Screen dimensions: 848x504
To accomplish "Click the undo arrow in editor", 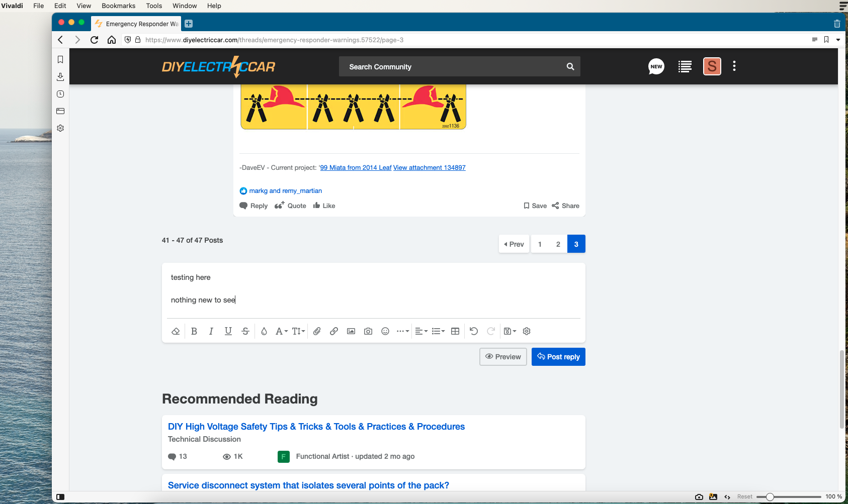I will tap(474, 331).
